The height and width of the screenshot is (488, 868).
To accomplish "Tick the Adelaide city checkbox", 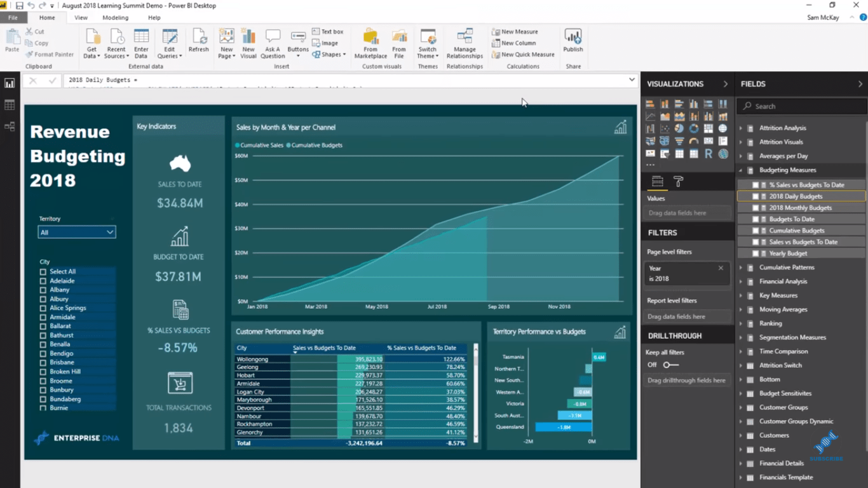I will [43, 281].
